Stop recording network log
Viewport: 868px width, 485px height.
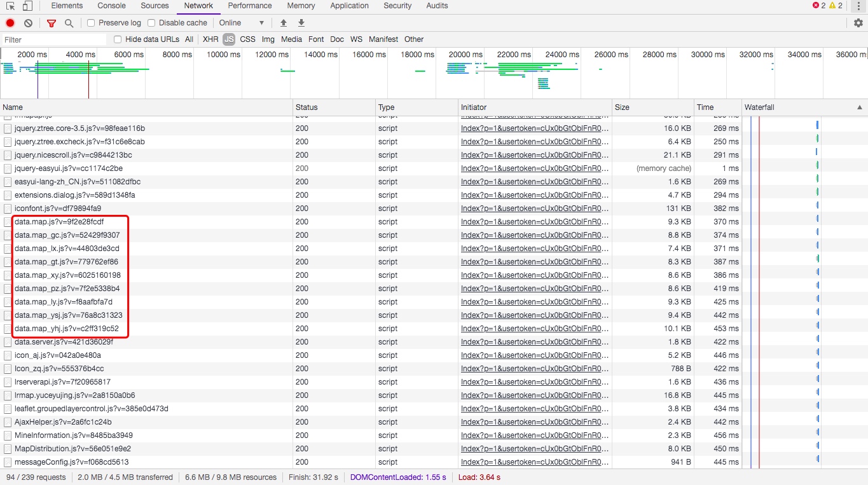10,23
